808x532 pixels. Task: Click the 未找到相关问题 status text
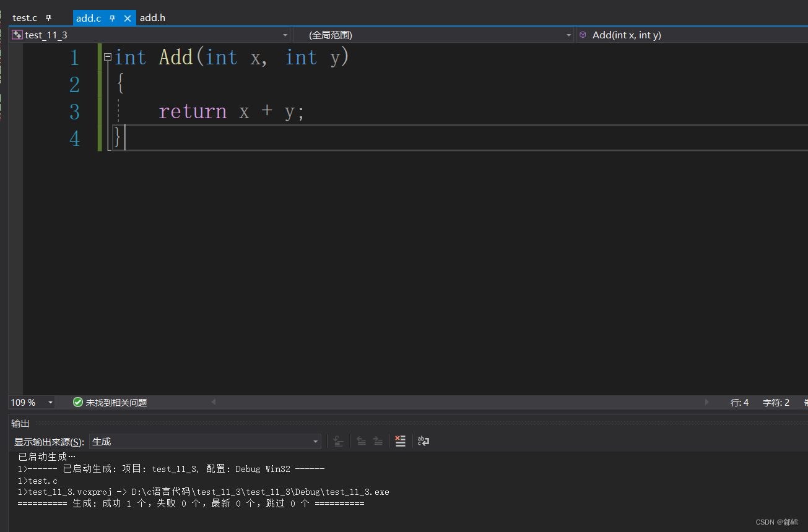click(x=116, y=403)
